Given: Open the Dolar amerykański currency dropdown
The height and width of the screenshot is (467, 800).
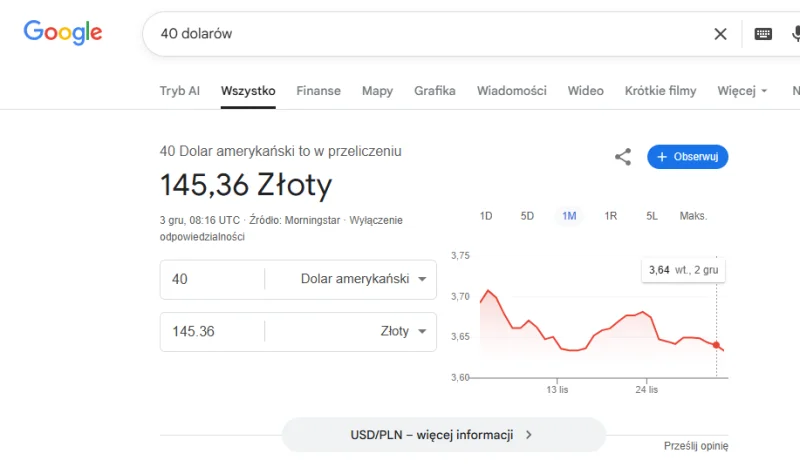Looking at the screenshot, I should click(x=364, y=279).
